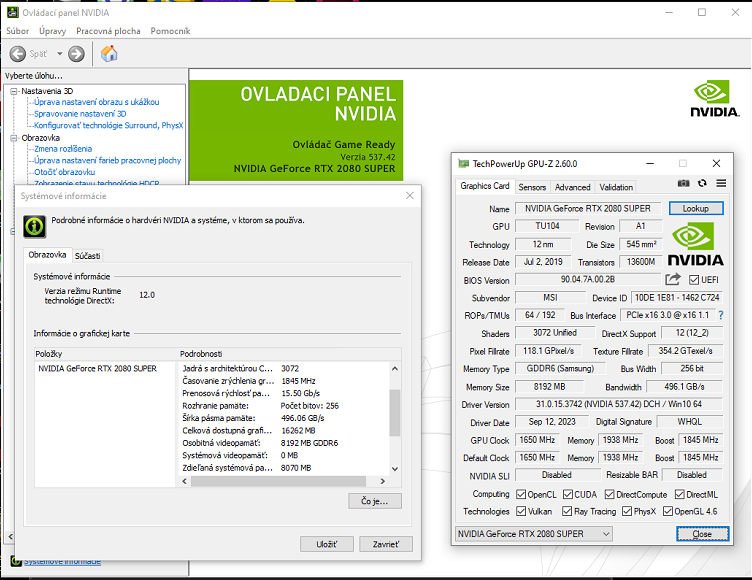Collapse the Nastavenia 3D tree node
This screenshot has height=580, width=752.
tap(14, 91)
